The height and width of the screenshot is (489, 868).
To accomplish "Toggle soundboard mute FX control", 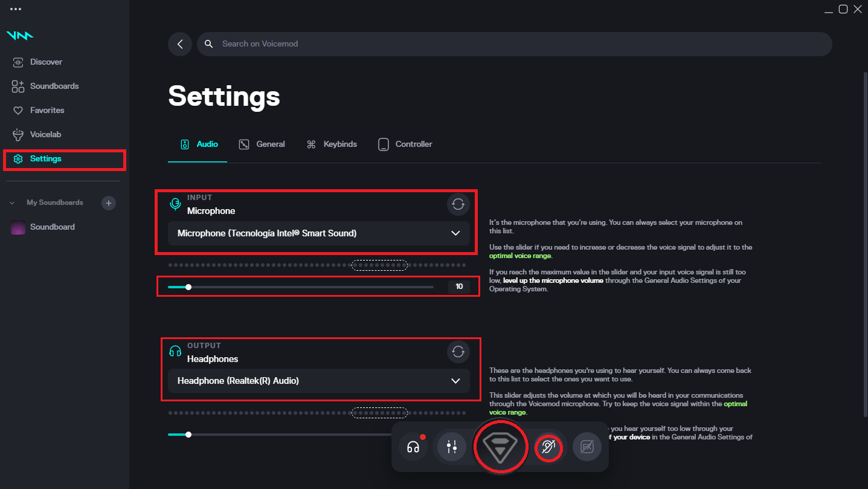I will click(x=587, y=447).
